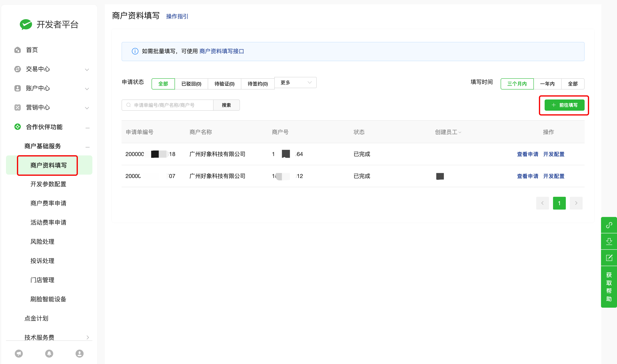This screenshot has width=617, height=364.
Task: Click 已完成 status in the second row
Action: [x=362, y=176]
